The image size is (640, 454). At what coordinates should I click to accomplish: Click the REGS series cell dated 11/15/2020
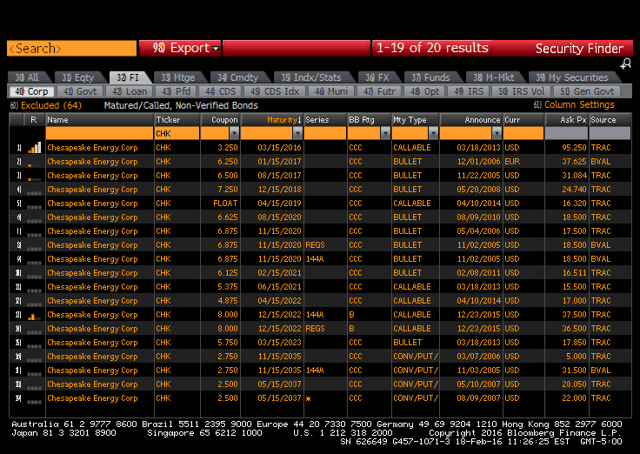point(315,245)
